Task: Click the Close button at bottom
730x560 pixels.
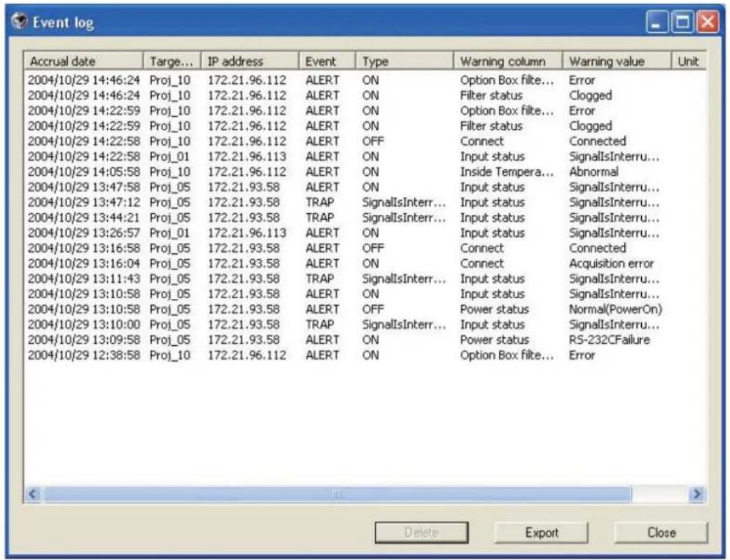Action: pyautogui.click(x=661, y=532)
